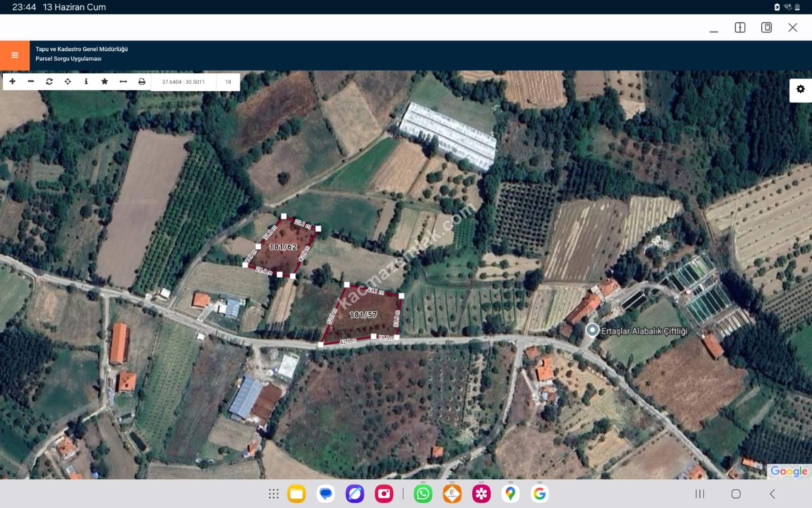The image size is (812, 508).
Task: Click the Google logo link
Action: coord(789,471)
